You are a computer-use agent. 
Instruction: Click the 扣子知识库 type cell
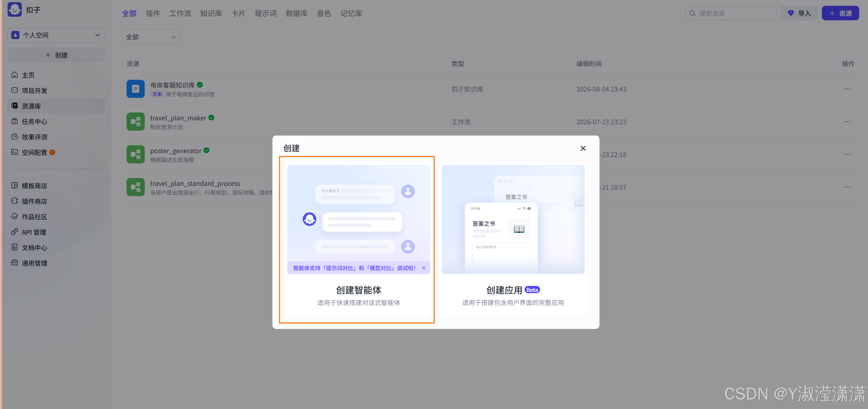(x=467, y=89)
